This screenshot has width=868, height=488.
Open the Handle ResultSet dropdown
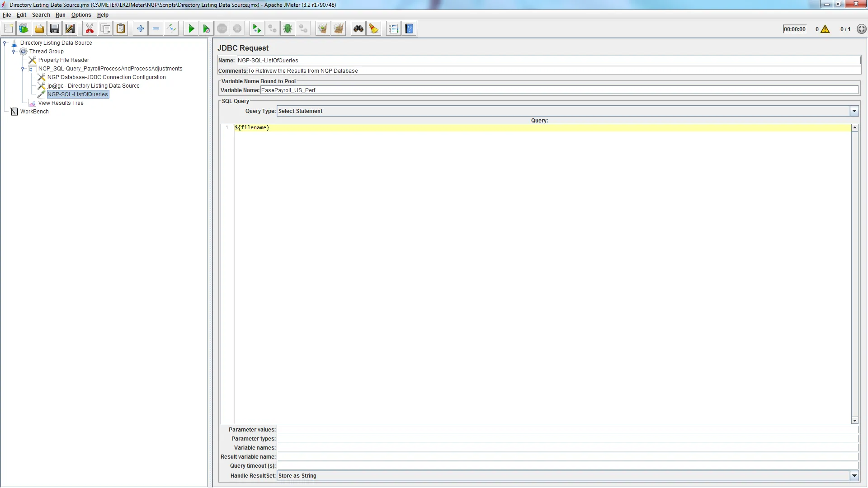[854, 476]
